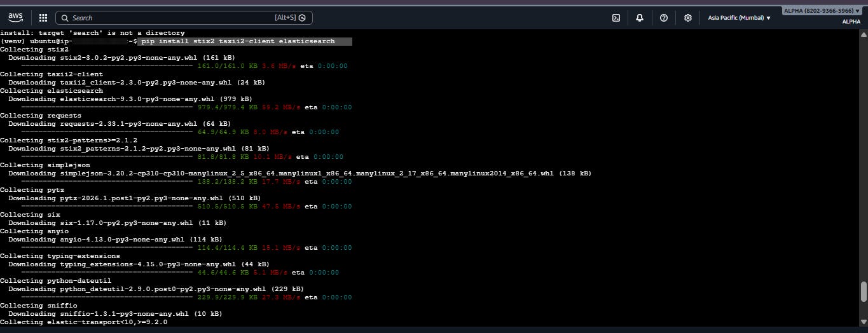
Task: Expand the ALPHA account menu
Action: (x=822, y=11)
